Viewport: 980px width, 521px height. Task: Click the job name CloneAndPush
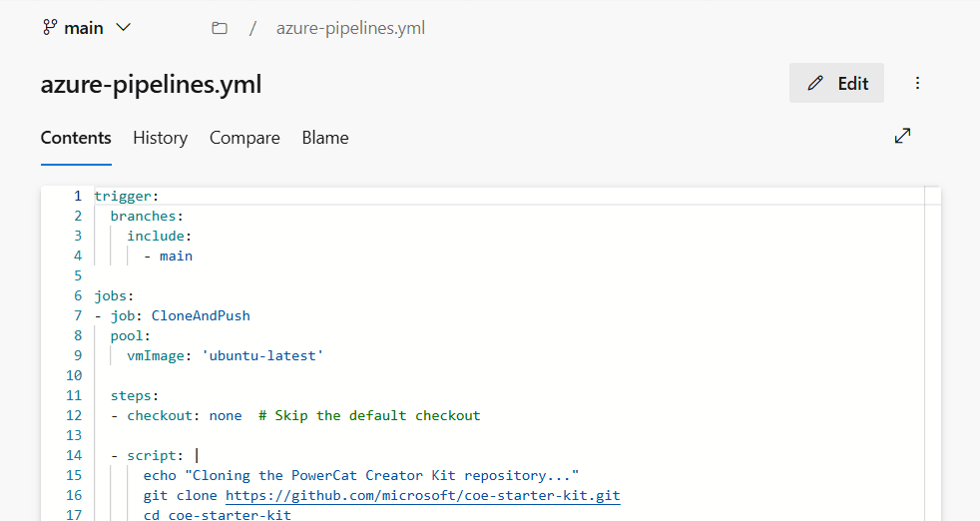click(x=200, y=315)
